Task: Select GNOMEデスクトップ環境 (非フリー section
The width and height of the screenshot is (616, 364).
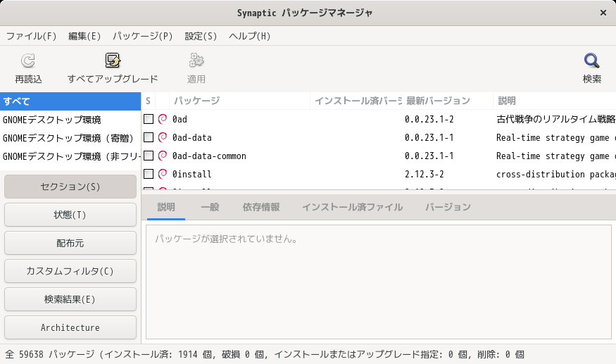Action: click(70, 156)
